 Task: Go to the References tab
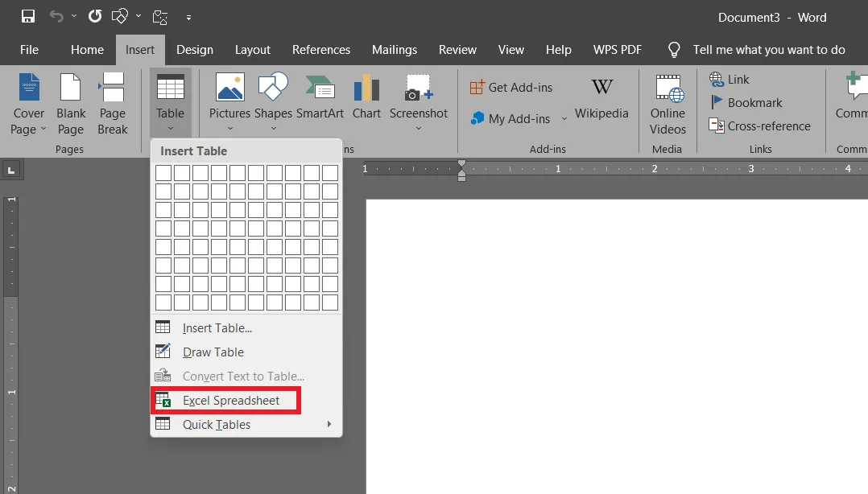click(x=321, y=50)
